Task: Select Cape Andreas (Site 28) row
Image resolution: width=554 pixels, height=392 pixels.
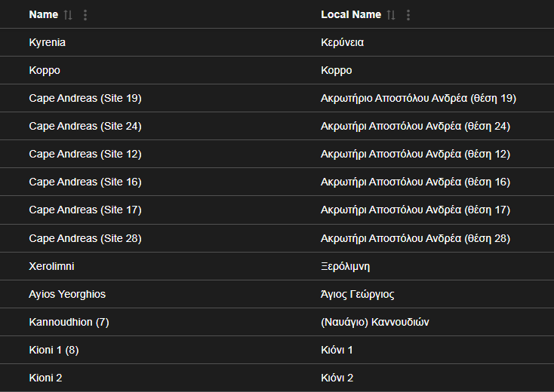Action: point(85,238)
